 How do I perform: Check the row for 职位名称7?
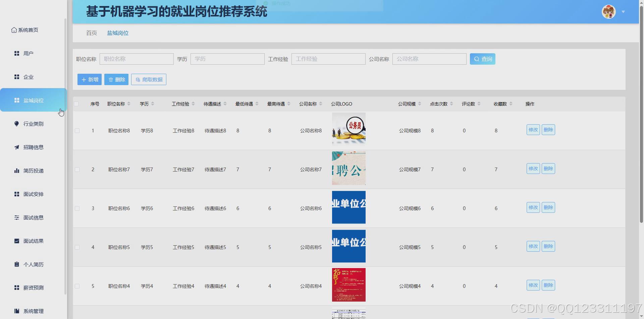click(x=77, y=170)
